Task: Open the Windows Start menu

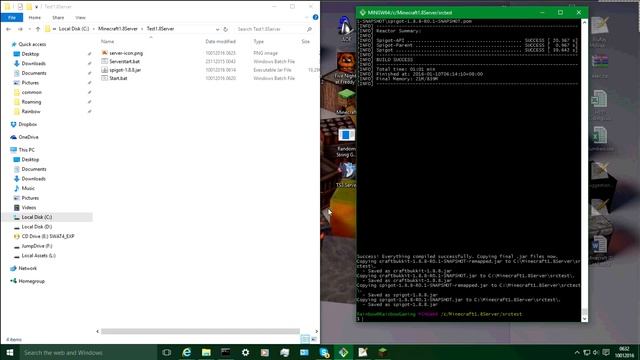Action: (10, 352)
